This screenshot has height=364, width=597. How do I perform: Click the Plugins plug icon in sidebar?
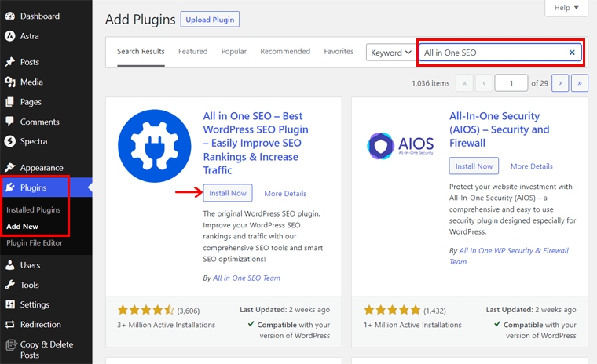[10, 187]
